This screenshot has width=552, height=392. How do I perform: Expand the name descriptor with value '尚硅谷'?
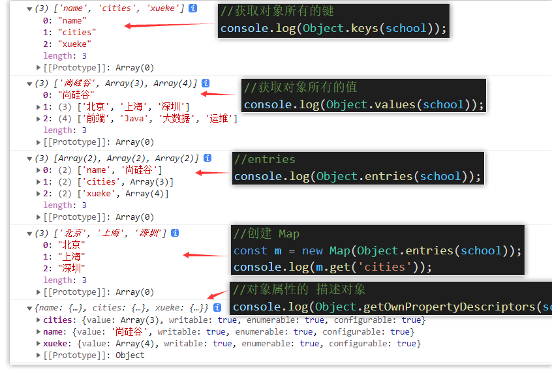coord(38,331)
